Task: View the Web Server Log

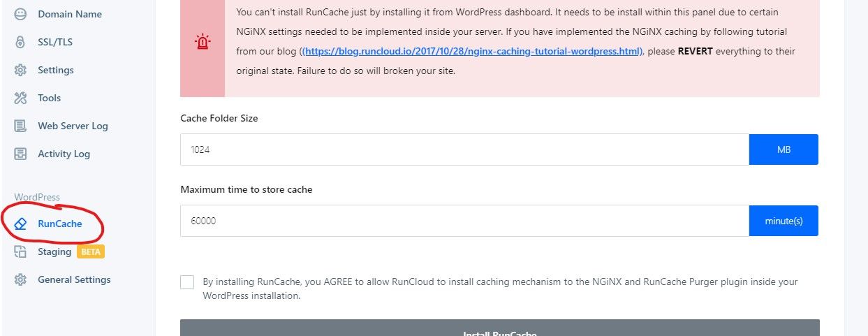Action: click(x=73, y=126)
